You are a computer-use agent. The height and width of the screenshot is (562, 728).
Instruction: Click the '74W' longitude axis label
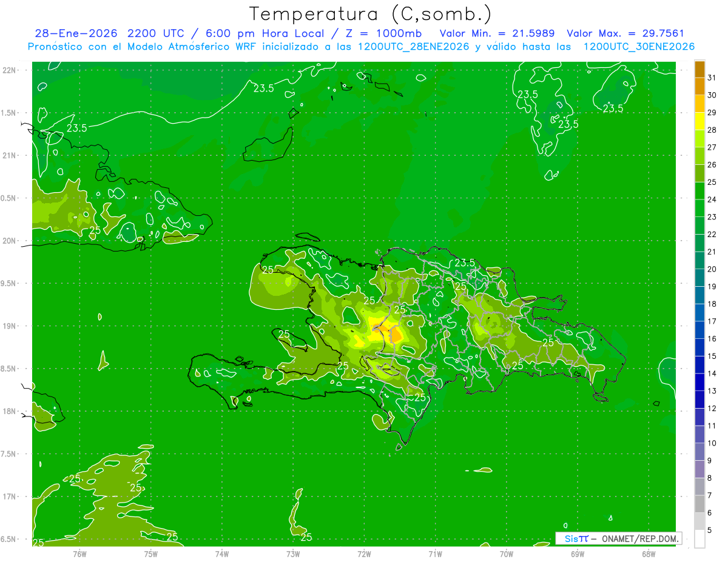pyautogui.click(x=222, y=554)
